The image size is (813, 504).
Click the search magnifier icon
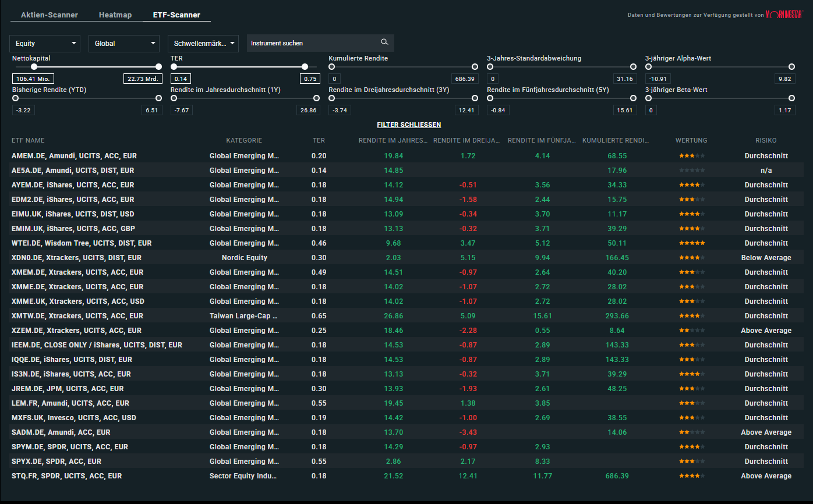(384, 42)
